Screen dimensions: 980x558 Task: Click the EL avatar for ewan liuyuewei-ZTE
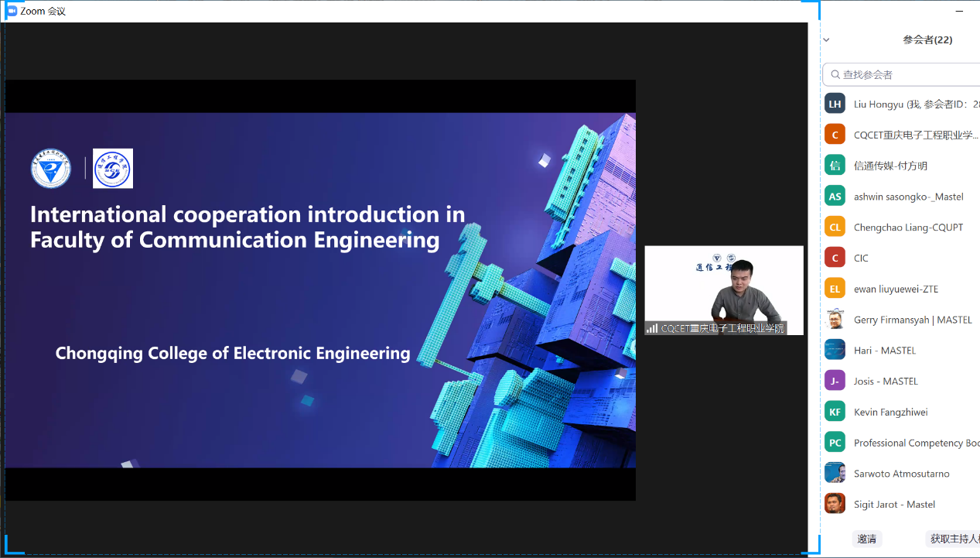click(x=835, y=289)
